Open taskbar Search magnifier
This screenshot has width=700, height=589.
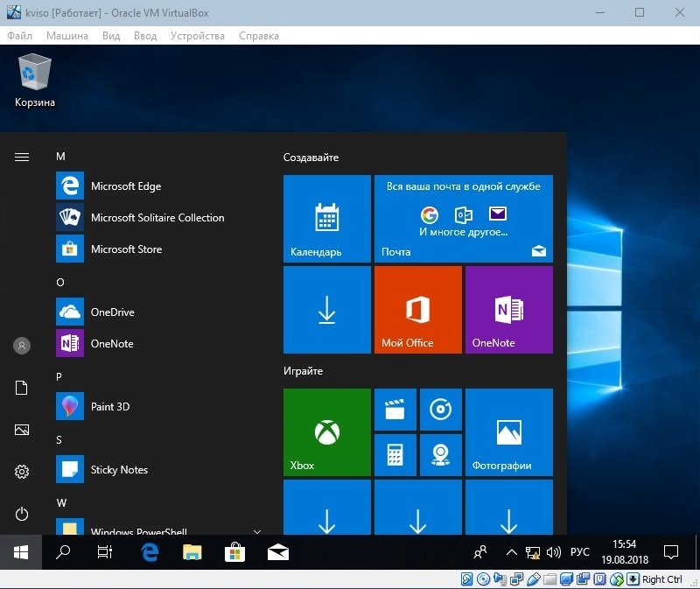click(63, 552)
